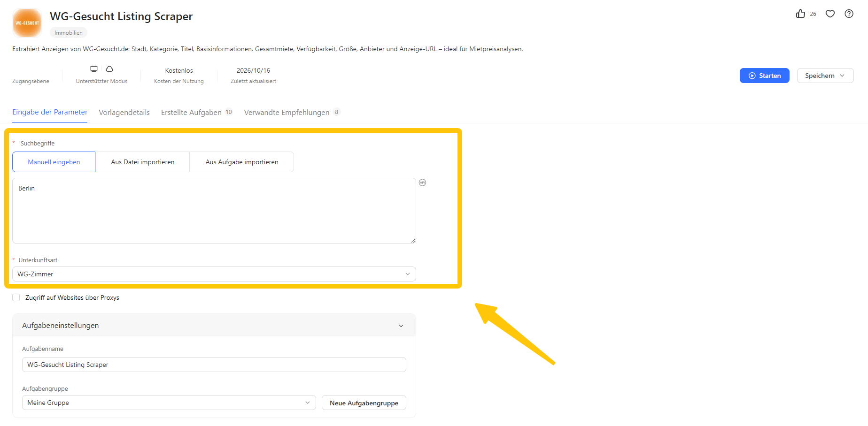The height and width of the screenshot is (426, 868).
Task: Click the cloud mode icon
Action: [109, 69]
